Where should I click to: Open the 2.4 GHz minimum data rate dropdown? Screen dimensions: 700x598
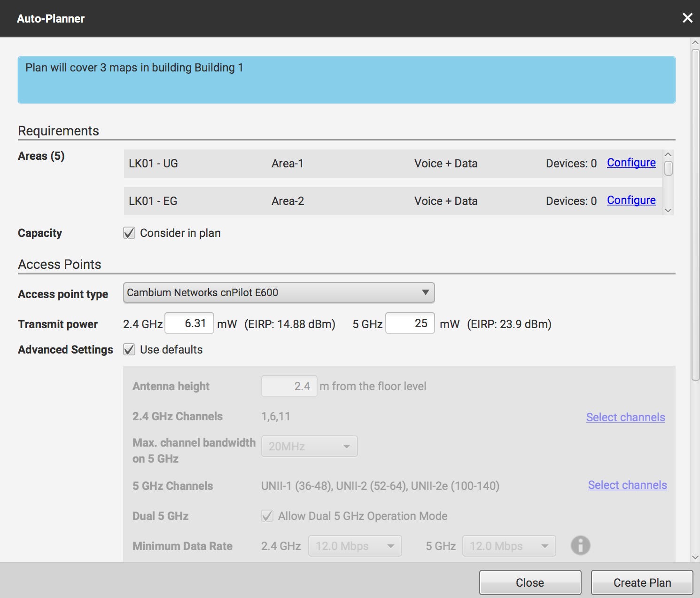[355, 546]
